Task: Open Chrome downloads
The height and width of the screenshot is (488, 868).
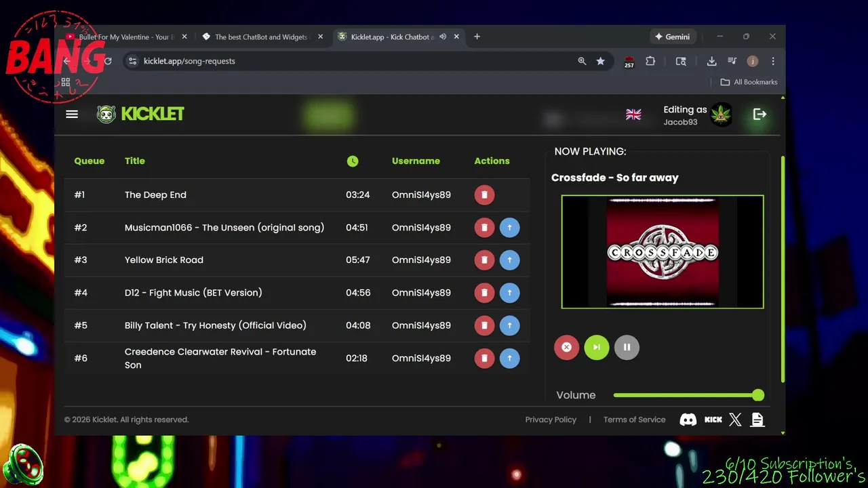Action: (x=711, y=61)
